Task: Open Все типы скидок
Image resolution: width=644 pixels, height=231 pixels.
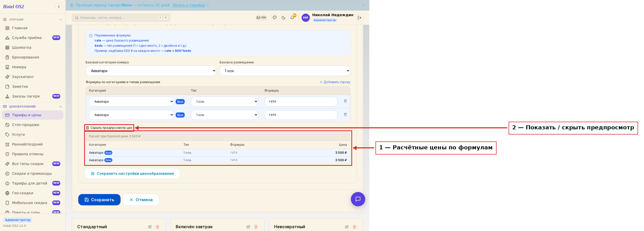Action: 33,164
